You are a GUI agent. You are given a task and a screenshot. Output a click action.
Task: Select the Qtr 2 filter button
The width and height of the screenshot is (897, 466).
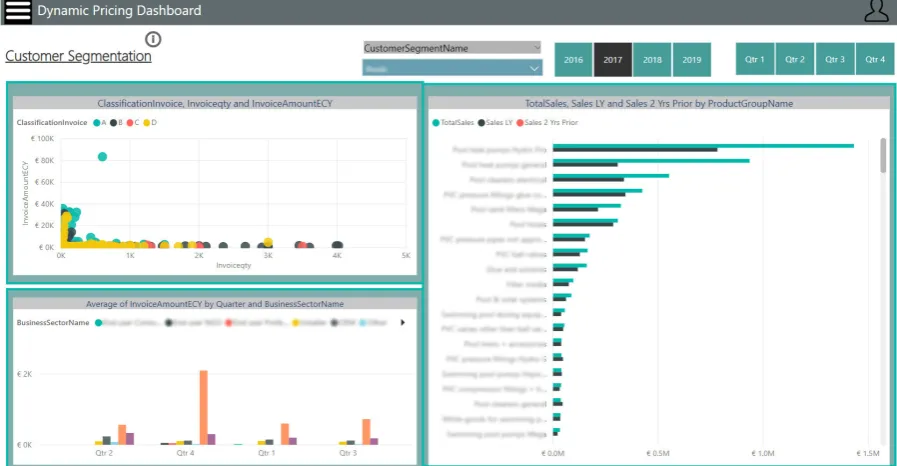(x=795, y=59)
